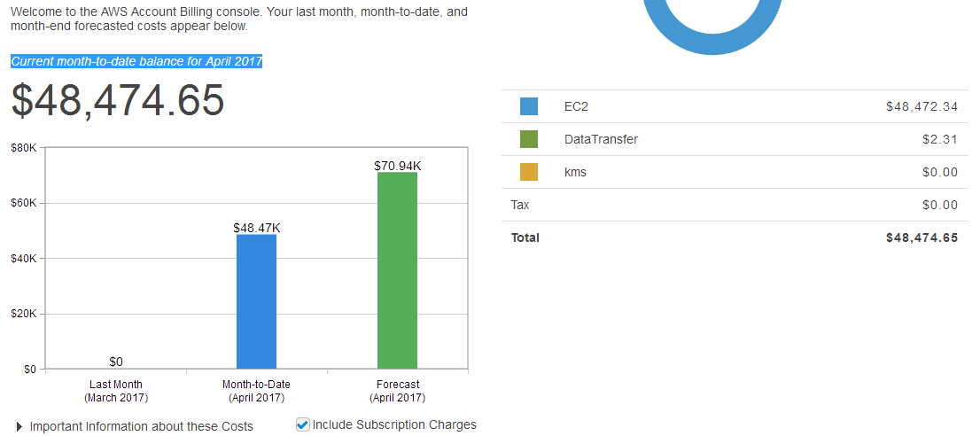980x436 pixels.
Task: Click the highlighted Current month-to-date balance heading
Action: coord(136,61)
